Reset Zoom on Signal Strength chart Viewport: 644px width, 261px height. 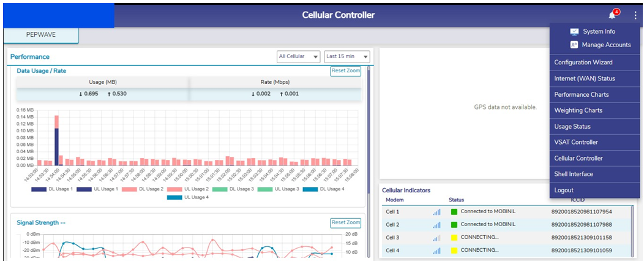pos(345,222)
